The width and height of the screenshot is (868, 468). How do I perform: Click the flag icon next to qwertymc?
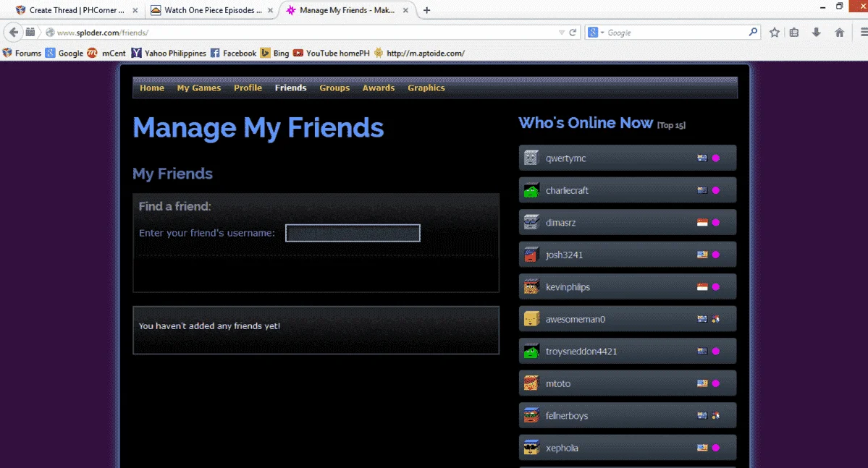(702, 158)
